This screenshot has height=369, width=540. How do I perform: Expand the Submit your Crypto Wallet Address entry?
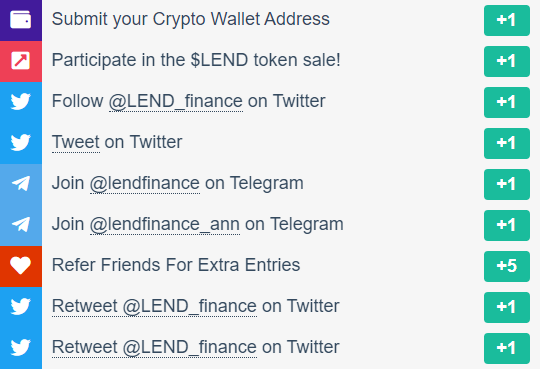(x=270, y=20)
